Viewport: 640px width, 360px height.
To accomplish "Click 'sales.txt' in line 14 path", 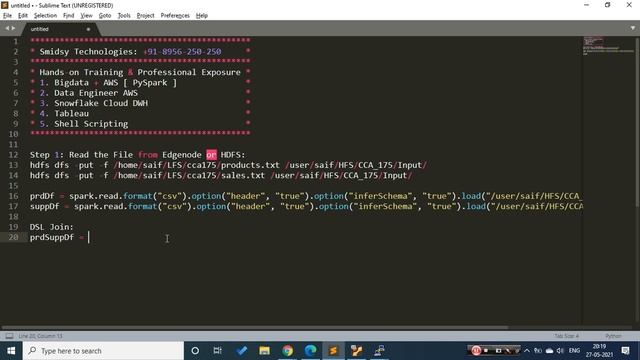I will tap(243, 176).
